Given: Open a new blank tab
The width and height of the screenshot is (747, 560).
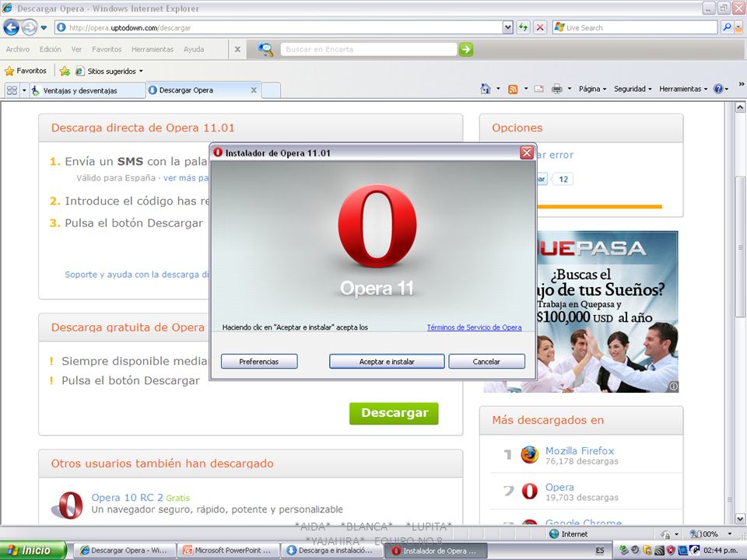Looking at the screenshot, I should 271,90.
